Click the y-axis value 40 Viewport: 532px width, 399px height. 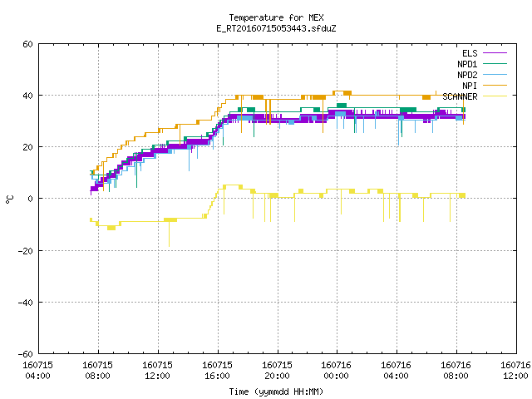click(x=27, y=96)
